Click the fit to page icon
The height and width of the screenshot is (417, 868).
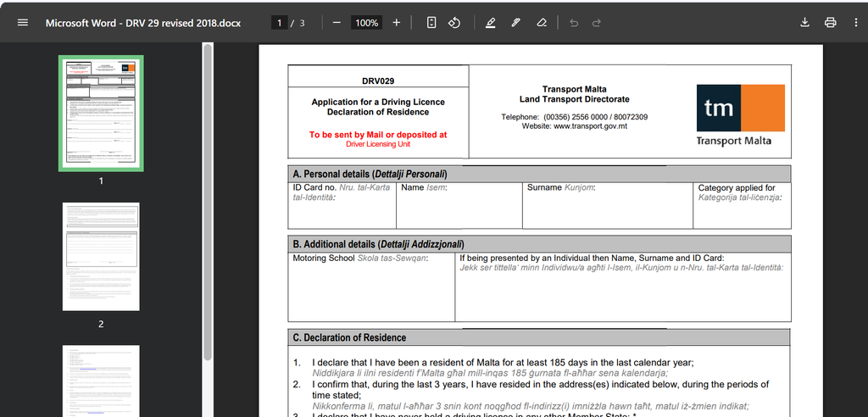click(x=431, y=23)
